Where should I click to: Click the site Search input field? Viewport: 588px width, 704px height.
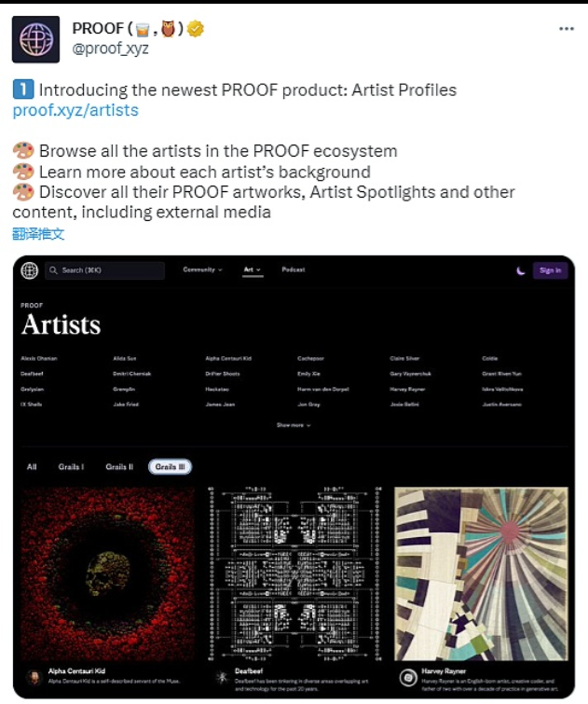(x=104, y=270)
